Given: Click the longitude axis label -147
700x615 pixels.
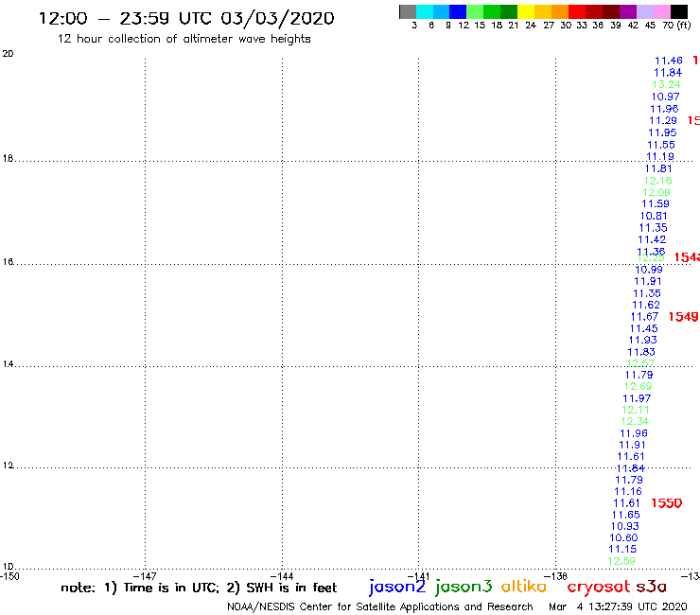Looking at the screenshot, I should tap(144, 576).
